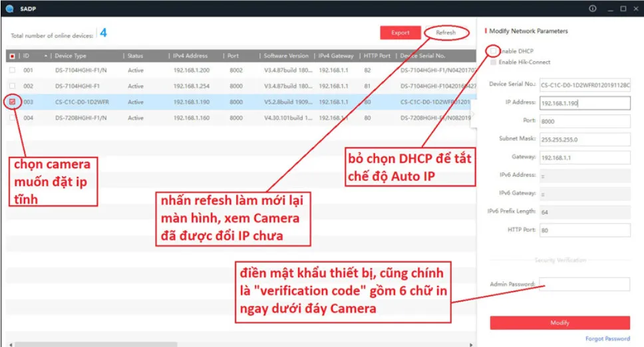Uncheck the box for device 003
The image size is (644, 347).
pos(13,102)
